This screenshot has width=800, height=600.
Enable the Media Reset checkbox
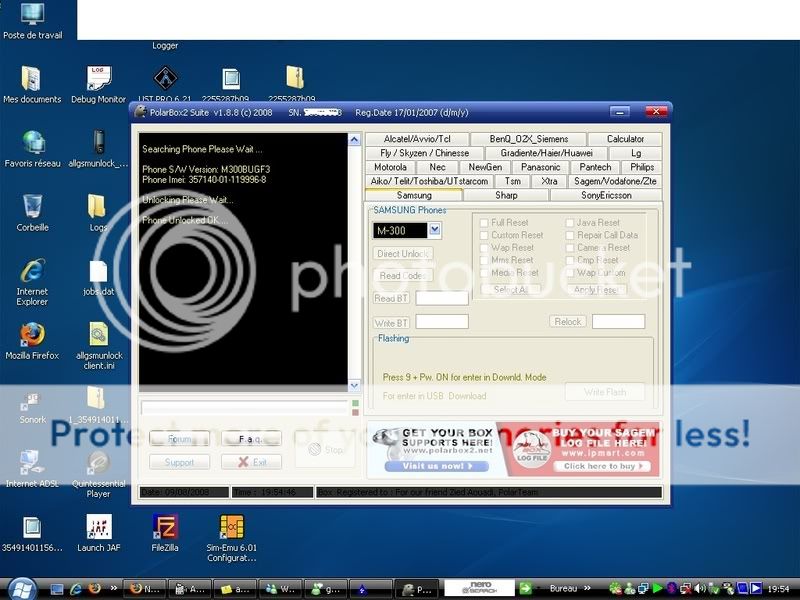pos(484,273)
